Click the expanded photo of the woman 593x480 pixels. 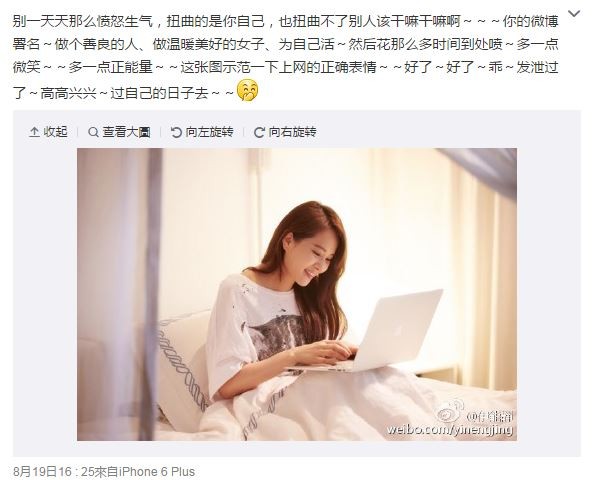297,294
